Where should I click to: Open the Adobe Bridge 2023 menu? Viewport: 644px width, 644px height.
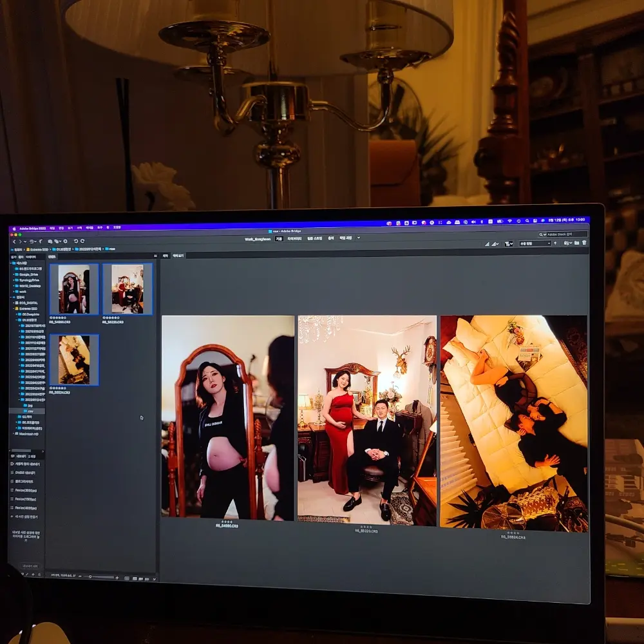32,229
